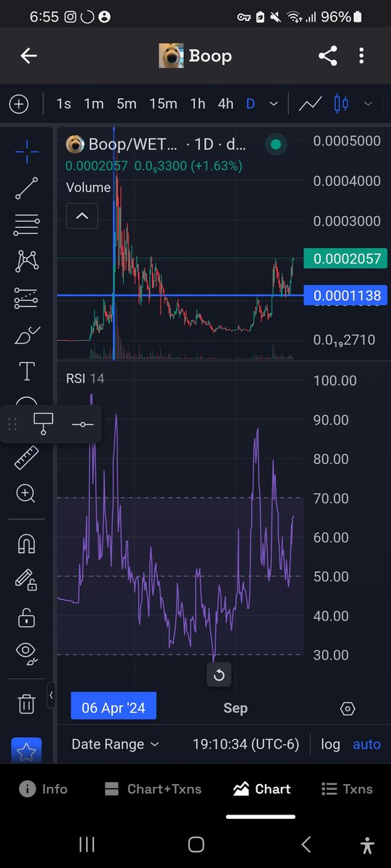Image resolution: width=391 pixels, height=868 pixels.
Task: Open the timezone 19:10:34 (UTC-6) selector
Action: coord(245,744)
